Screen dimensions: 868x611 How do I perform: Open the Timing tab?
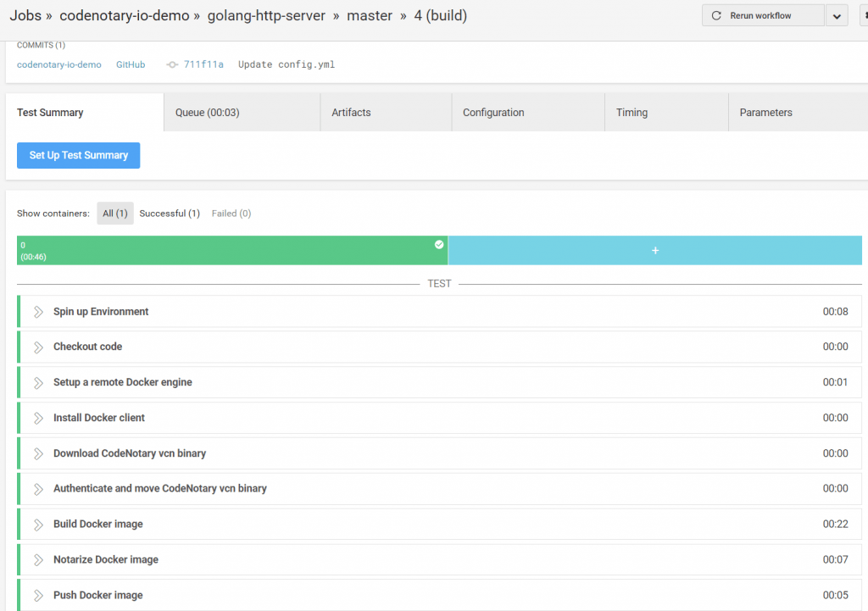pos(666,113)
